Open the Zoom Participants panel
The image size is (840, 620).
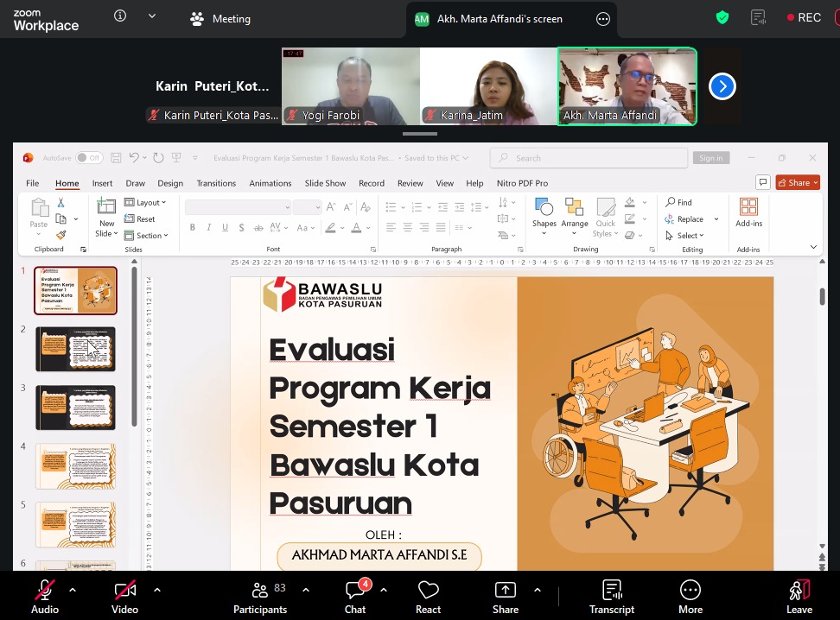tap(260, 597)
